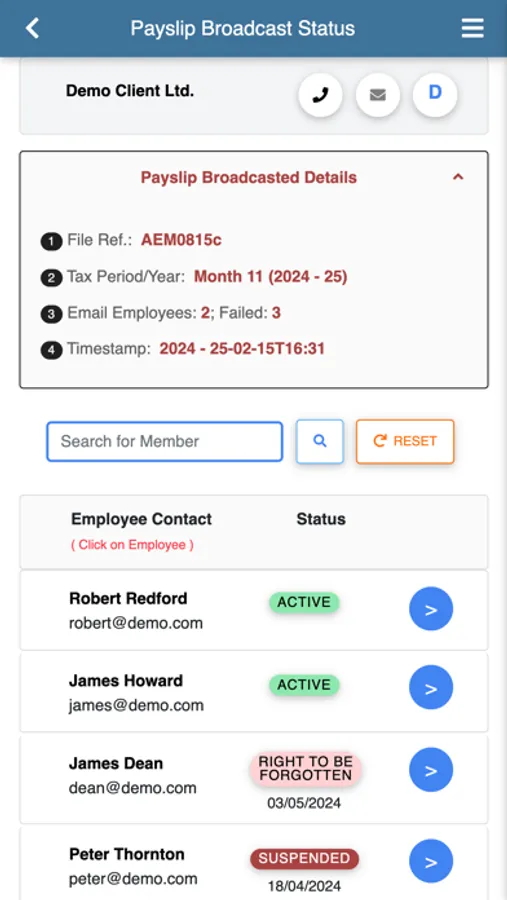Open Peter Thornton's details arrow
The image size is (507, 900).
[x=431, y=861]
